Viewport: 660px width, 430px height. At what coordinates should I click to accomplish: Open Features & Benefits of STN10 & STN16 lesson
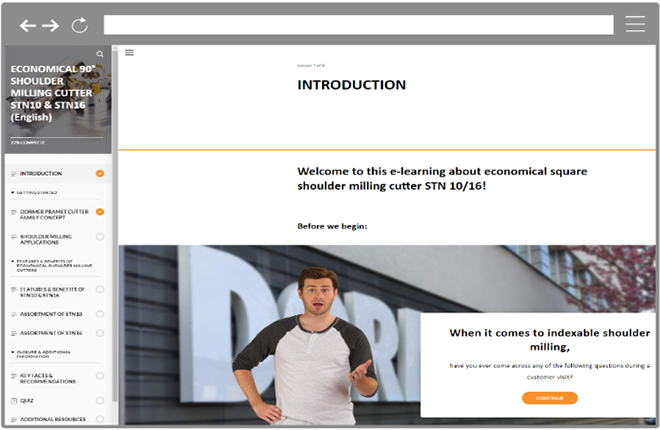pos(58,292)
